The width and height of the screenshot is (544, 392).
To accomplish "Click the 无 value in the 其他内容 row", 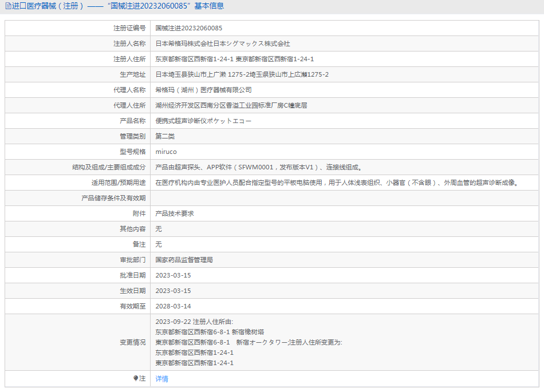I will pyautogui.click(x=159, y=229).
